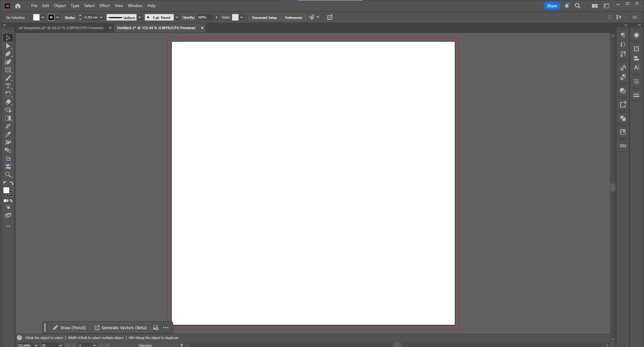Open the Transform panel icon
This screenshot has width=644, height=347.
(636, 49)
